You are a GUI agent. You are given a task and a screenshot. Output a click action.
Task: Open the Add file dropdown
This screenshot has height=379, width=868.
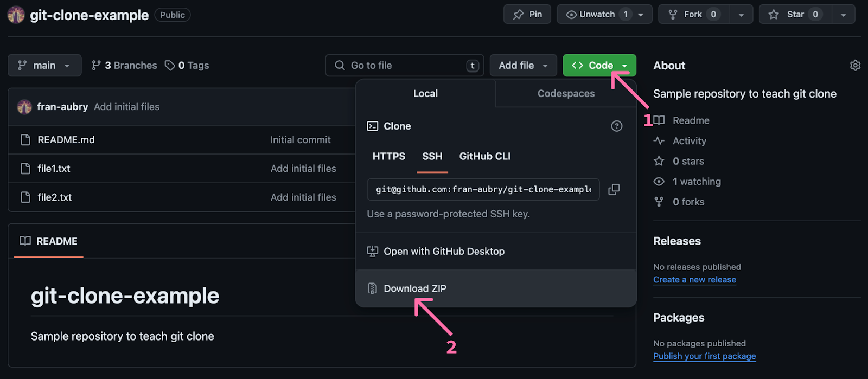tap(524, 66)
